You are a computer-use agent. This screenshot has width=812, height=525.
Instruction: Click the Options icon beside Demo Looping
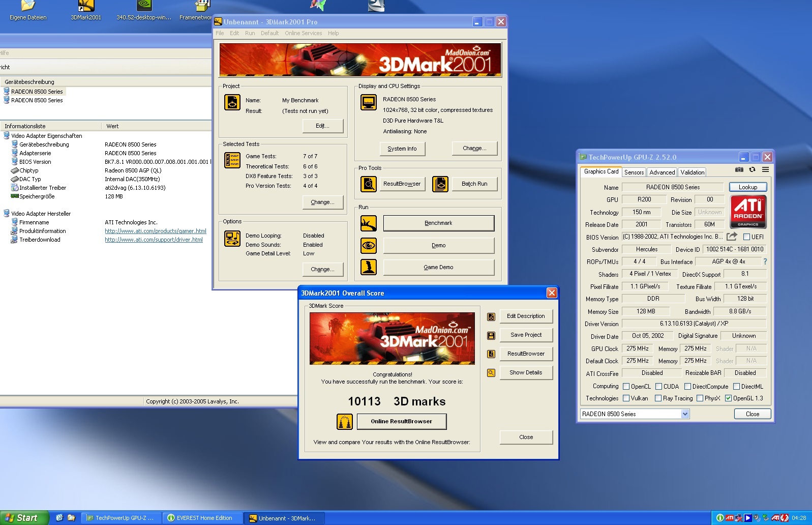pos(232,238)
